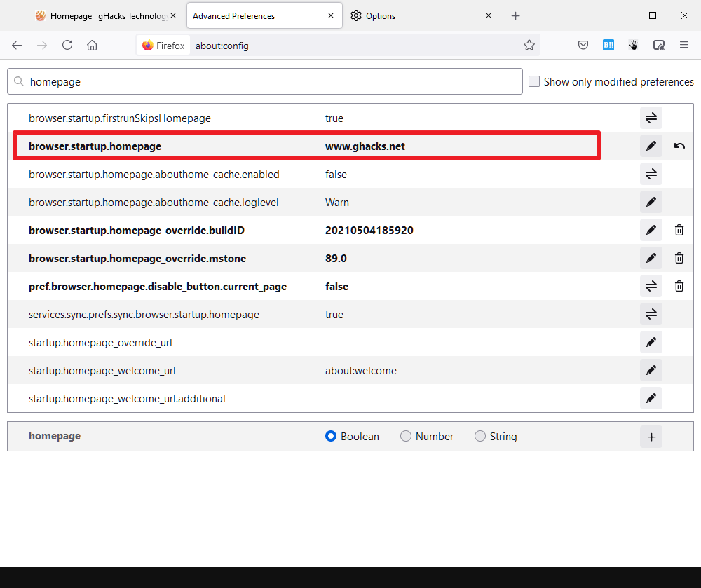
Task: Enable Show only modified preferences
Action: (x=534, y=81)
